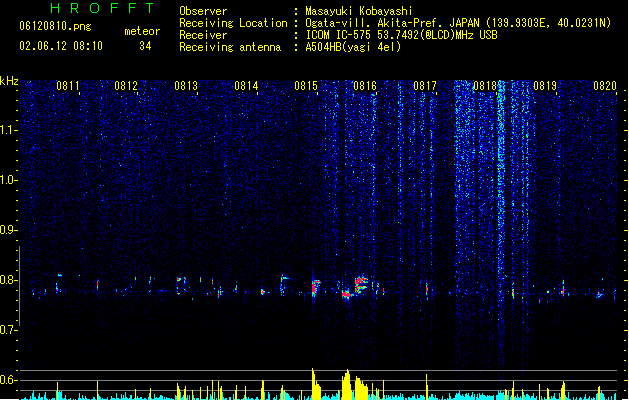The width and height of the screenshot is (629, 400).
Task: Click the large red echo left of 0816
Action: click(361, 284)
